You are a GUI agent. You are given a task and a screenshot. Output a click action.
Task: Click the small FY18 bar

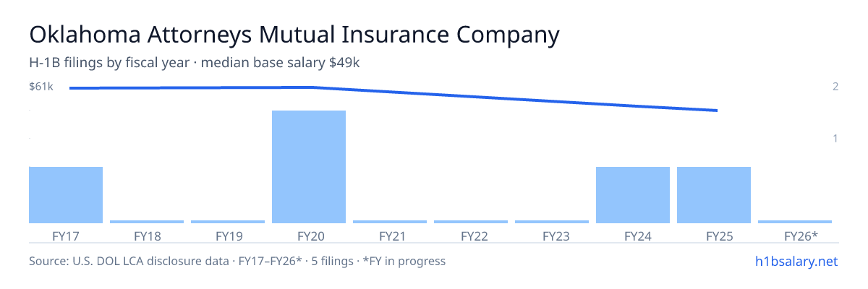pos(147,222)
